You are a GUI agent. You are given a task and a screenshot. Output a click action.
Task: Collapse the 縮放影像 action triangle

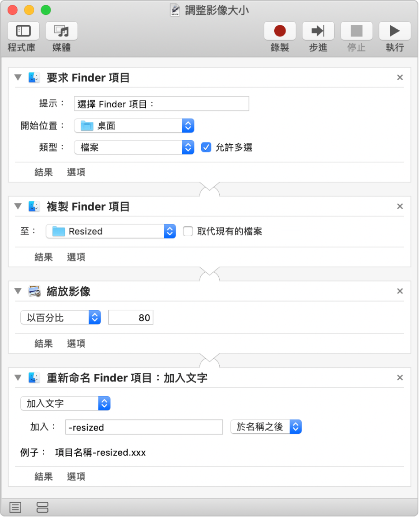18,291
